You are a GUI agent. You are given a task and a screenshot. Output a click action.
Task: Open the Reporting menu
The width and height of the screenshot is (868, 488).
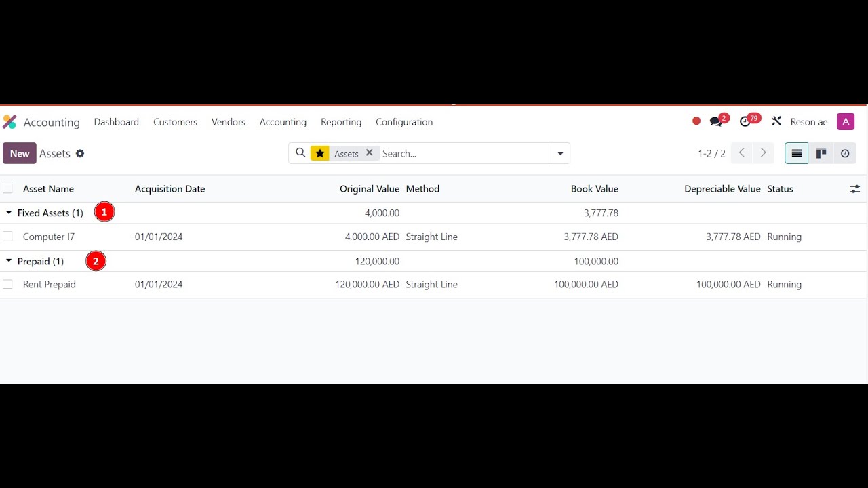coord(341,122)
